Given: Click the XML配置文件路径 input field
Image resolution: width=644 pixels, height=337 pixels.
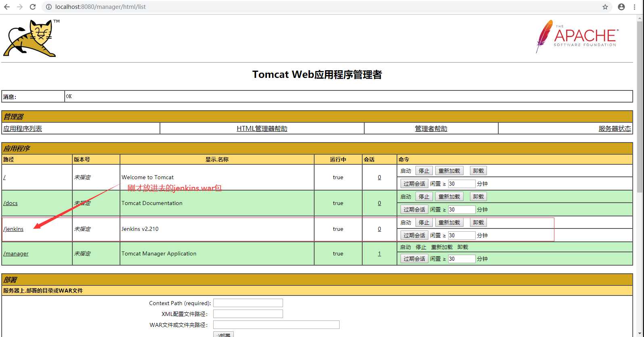Looking at the screenshot, I should [x=248, y=314].
